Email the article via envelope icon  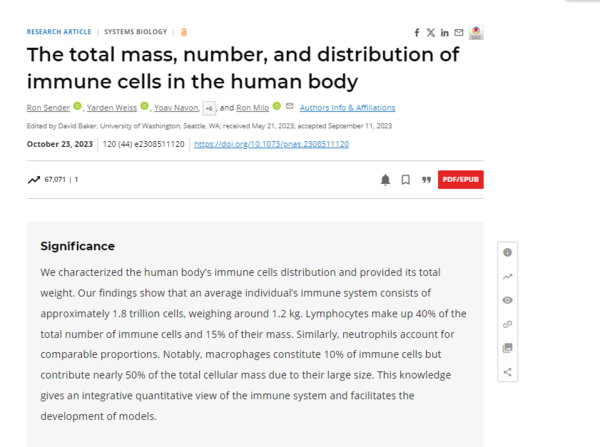coord(458,32)
